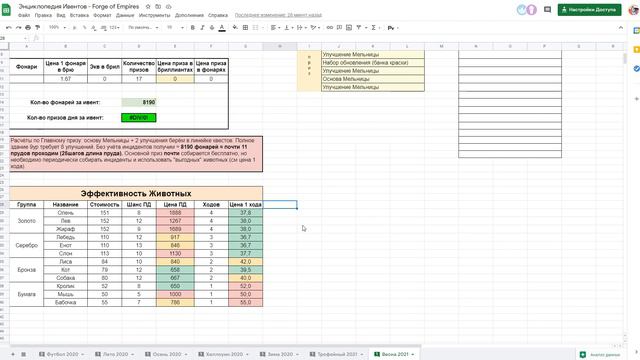Open the functions sigma menu
640x360 pixels.
373,28
